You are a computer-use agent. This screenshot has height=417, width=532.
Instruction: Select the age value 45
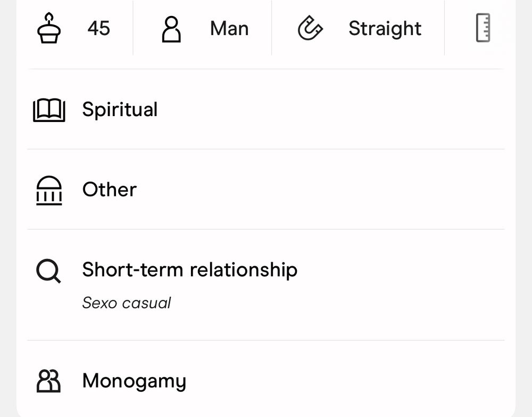click(99, 28)
